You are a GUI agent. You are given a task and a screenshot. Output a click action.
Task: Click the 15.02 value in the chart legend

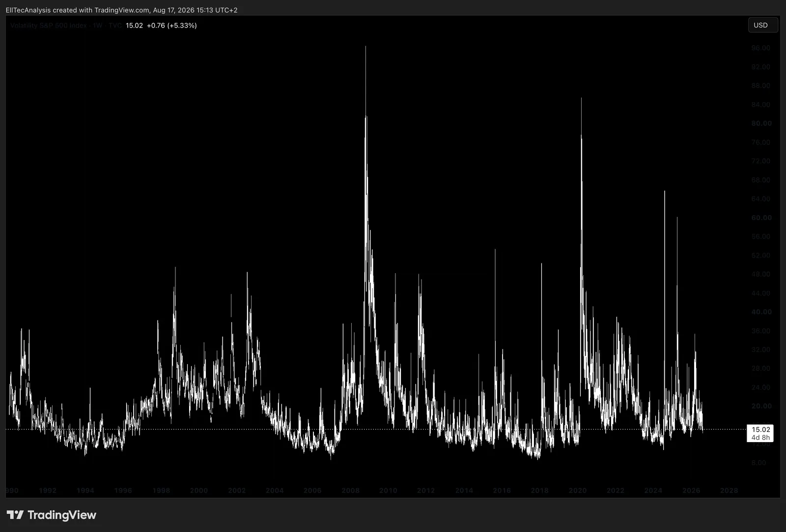click(x=134, y=26)
